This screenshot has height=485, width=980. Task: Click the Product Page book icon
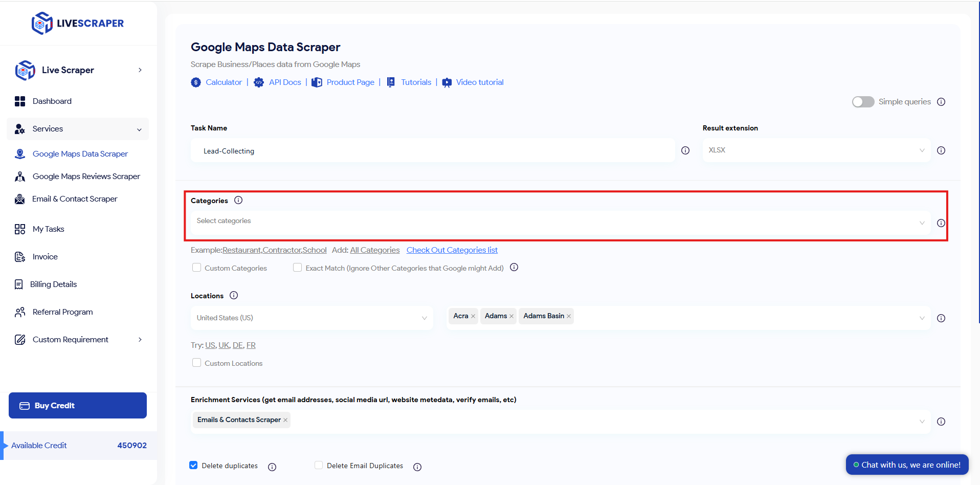[317, 82]
